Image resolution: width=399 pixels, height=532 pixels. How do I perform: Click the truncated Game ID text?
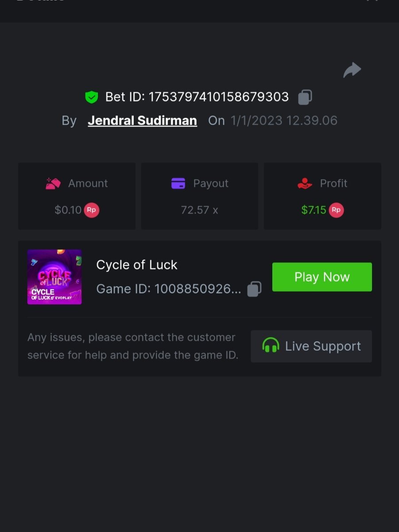(169, 289)
